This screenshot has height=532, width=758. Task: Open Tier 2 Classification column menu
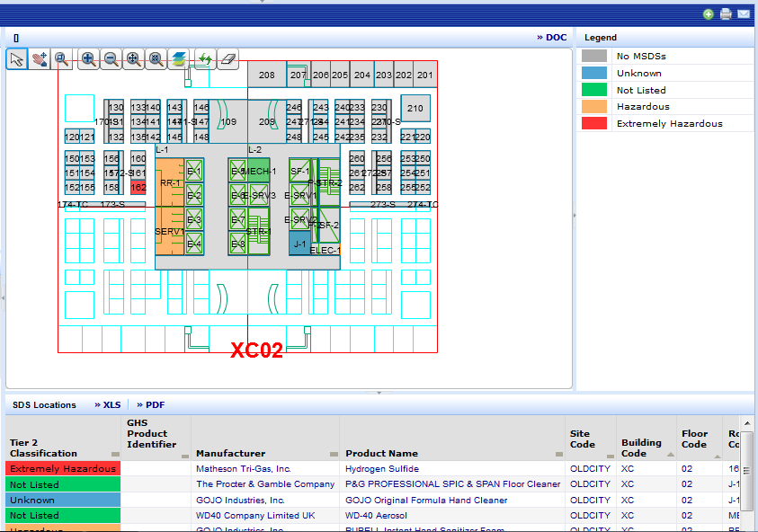[115, 454]
